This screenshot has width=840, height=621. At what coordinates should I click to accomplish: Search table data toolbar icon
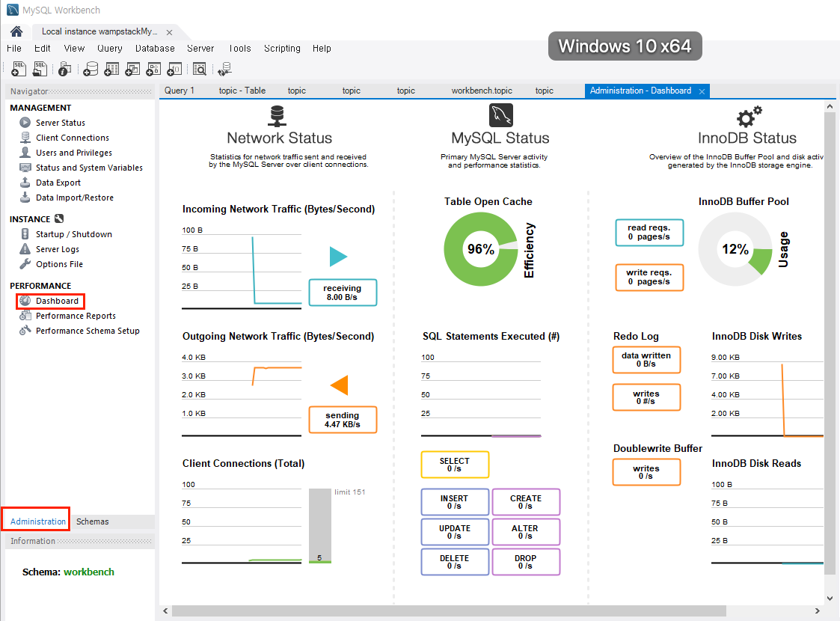click(199, 69)
